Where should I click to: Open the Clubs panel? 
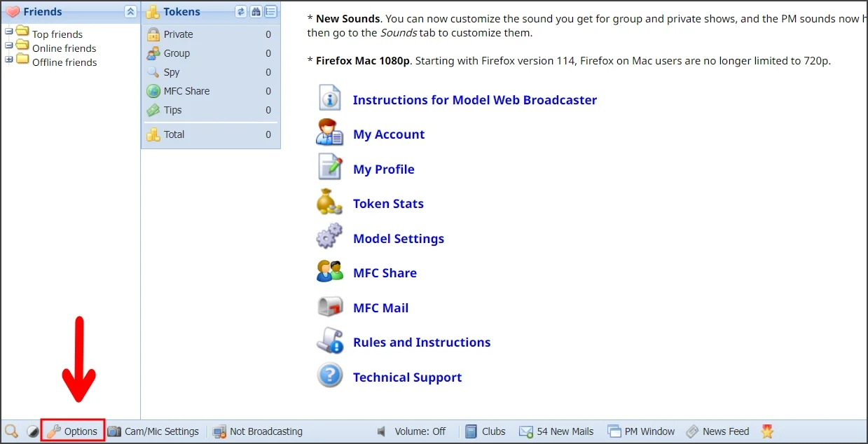click(485, 431)
